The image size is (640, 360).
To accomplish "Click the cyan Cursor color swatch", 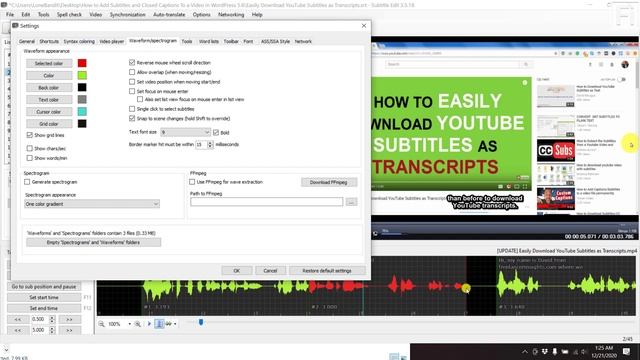I will pos(82,111).
